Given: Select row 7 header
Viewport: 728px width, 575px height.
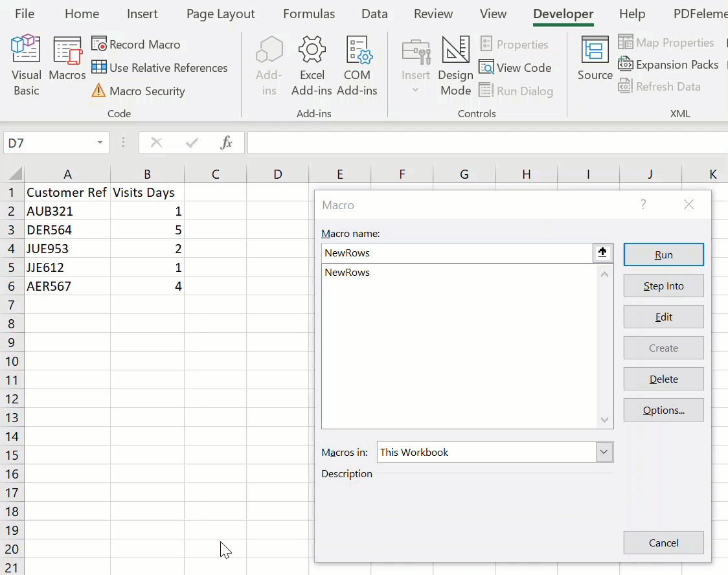Looking at the screenshot, I should pos(12,305).
